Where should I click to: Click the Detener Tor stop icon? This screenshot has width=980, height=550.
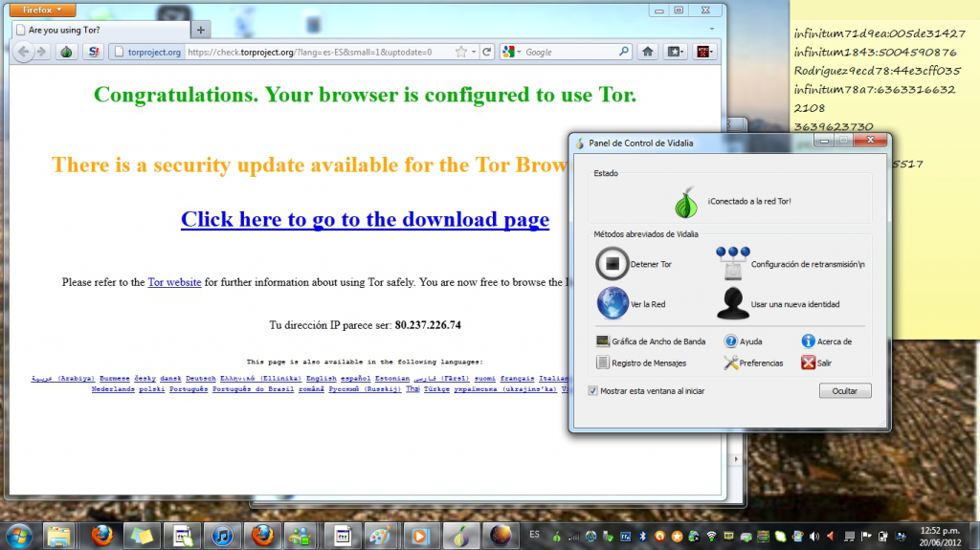(x=612, y=263)
